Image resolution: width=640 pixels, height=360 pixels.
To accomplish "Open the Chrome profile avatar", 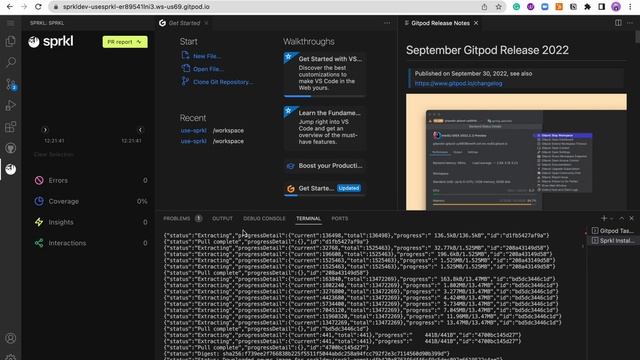I will click(x=616, y=7).
